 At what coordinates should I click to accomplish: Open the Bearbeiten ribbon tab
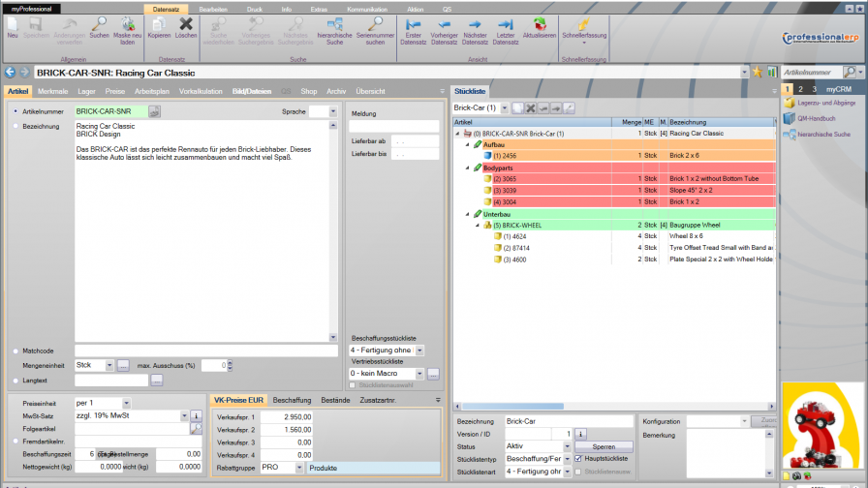tap(213, 9)
